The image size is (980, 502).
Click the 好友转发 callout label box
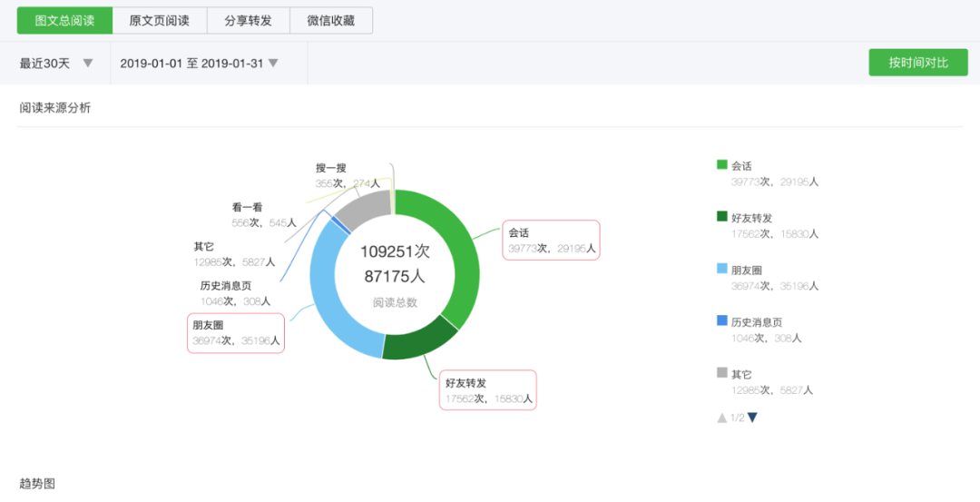pyautogui.click(x=488, y=390)
